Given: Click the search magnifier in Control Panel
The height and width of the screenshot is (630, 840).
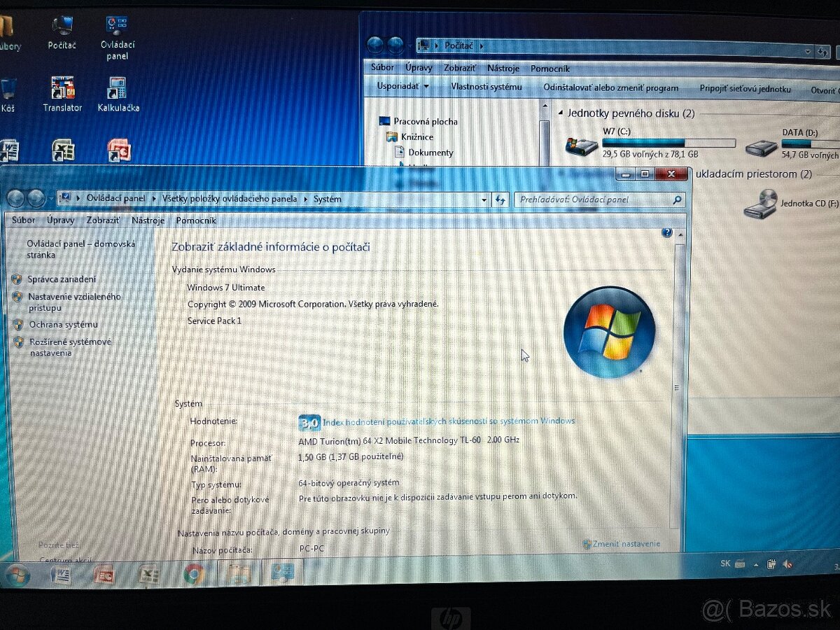Looking at the screenshot, I should [676, 199].
